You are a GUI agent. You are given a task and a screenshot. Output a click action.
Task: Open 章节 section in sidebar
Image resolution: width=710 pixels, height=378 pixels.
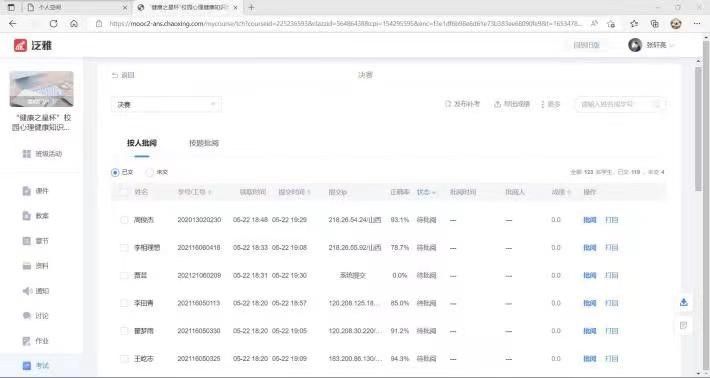point(35,241)
